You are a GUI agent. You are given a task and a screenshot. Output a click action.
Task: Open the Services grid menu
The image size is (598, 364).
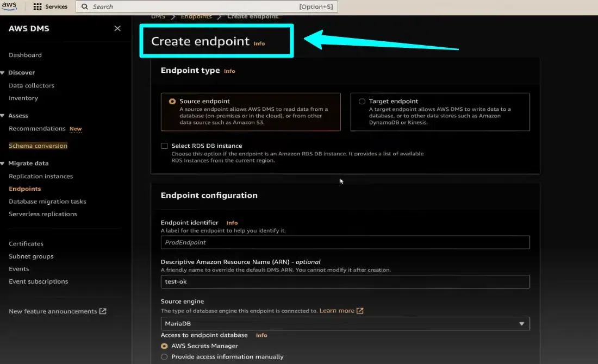click(x=51, y=7)
